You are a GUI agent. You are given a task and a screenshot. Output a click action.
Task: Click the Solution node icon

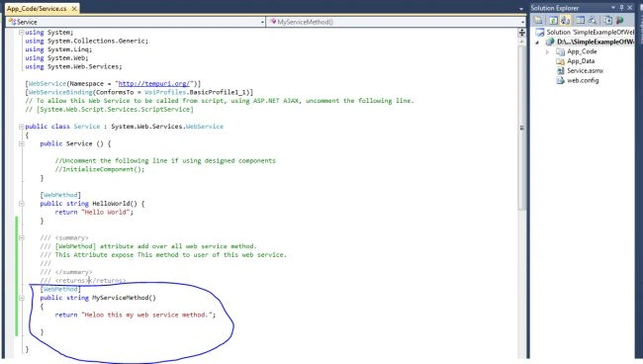pyautogui.click(x=540, y=32)
